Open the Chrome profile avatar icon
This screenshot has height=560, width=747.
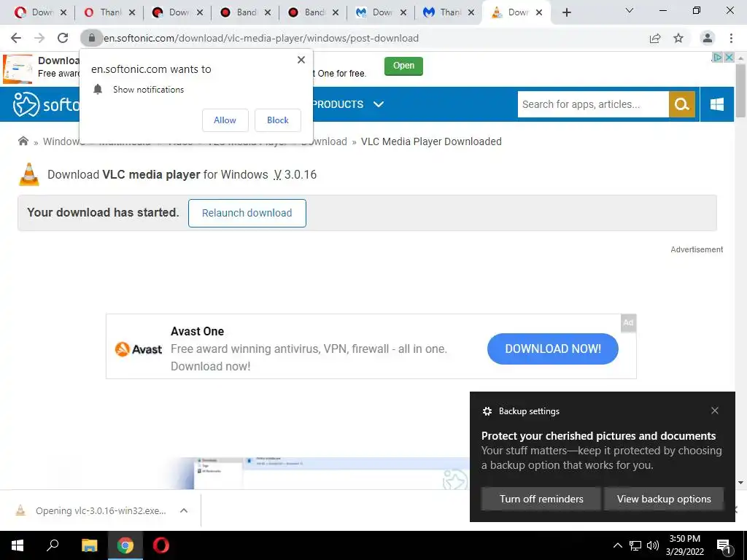click(708, 38)
